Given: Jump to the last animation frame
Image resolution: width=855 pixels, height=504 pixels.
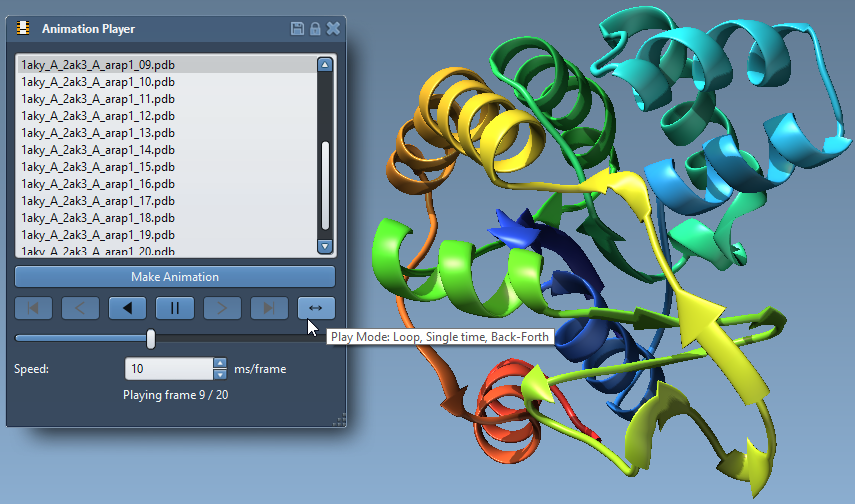Looking at the screenshot, I should [x=269, y=308].
